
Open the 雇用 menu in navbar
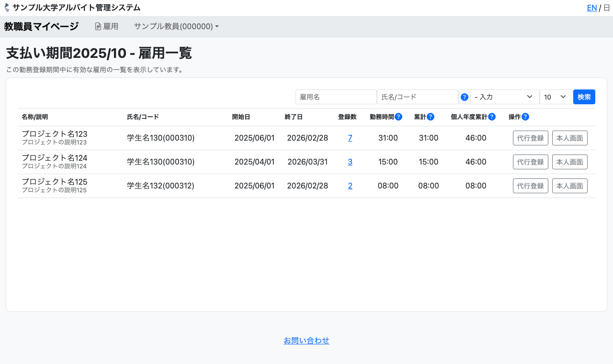tap(106, 26)
